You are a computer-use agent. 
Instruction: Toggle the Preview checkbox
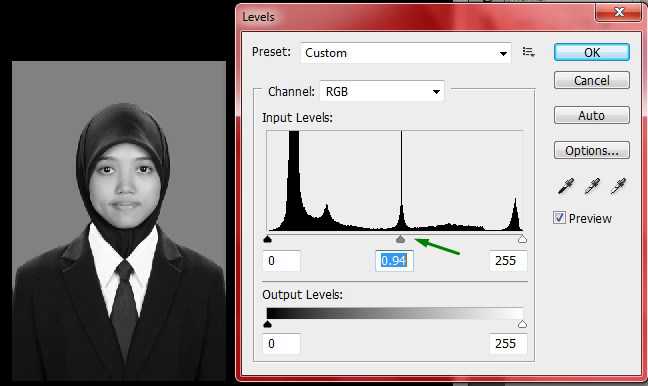(x=559, y=217)
